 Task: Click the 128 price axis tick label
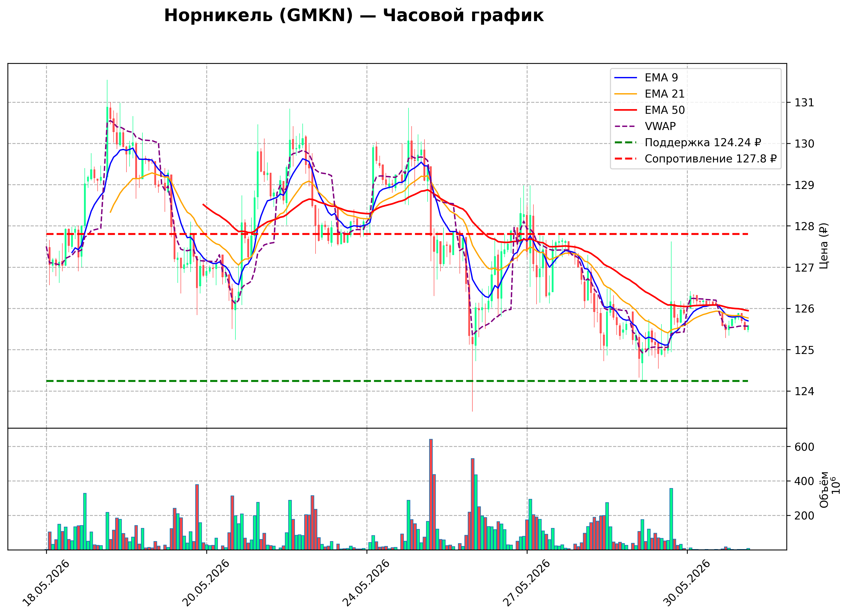coord(804,226)
